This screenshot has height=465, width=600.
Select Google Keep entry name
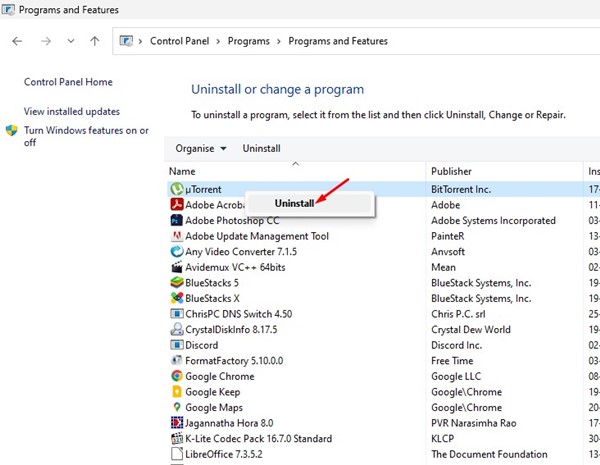213,392
